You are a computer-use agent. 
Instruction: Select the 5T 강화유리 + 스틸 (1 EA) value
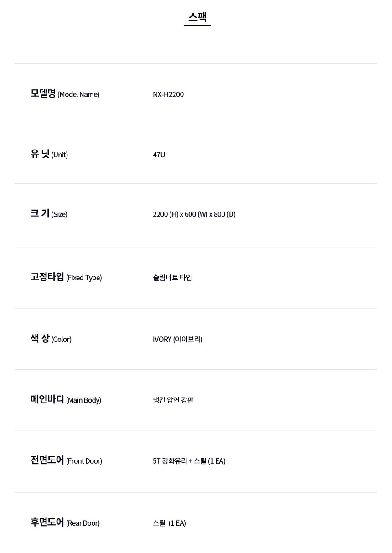point(189,461)
